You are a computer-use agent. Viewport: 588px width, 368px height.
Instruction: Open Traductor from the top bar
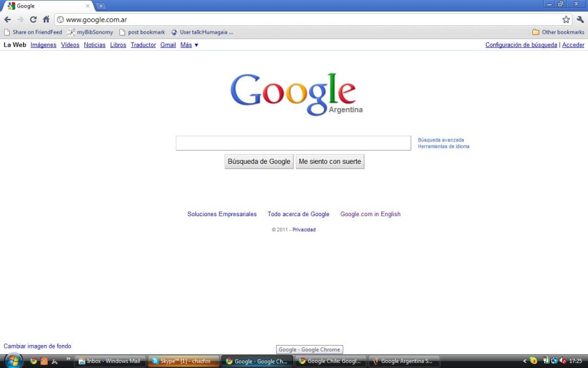pos(143,45)
